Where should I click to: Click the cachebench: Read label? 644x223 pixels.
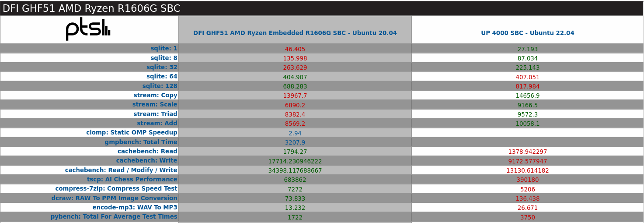point(147,152)
